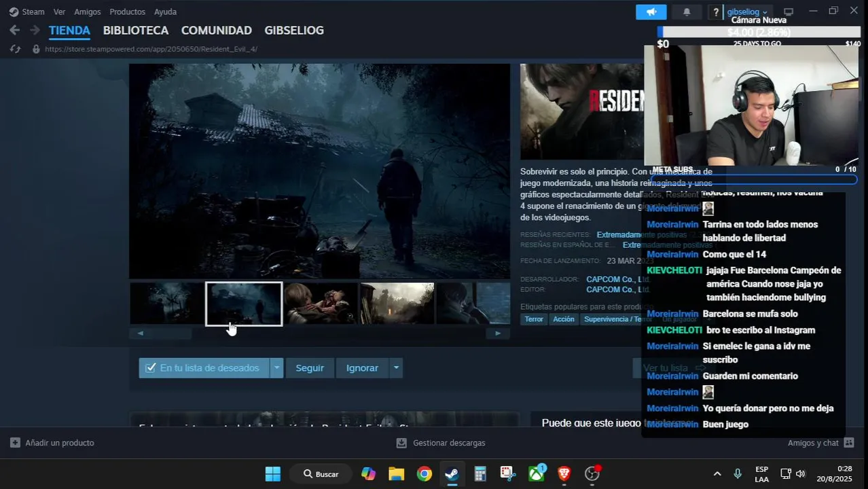Click Añadir un producto
The height and width of the screenshot is (489, 868).
coord(60,443)
